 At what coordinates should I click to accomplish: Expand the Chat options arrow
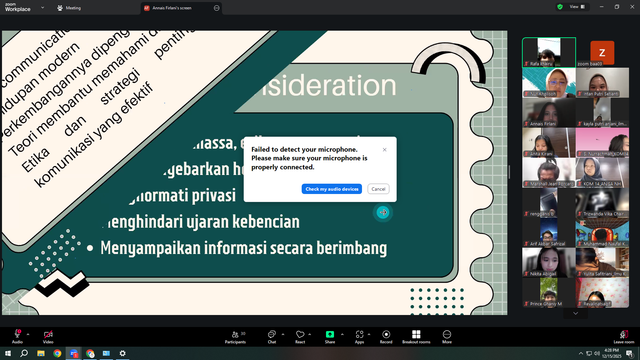click(x=283, y=334)
